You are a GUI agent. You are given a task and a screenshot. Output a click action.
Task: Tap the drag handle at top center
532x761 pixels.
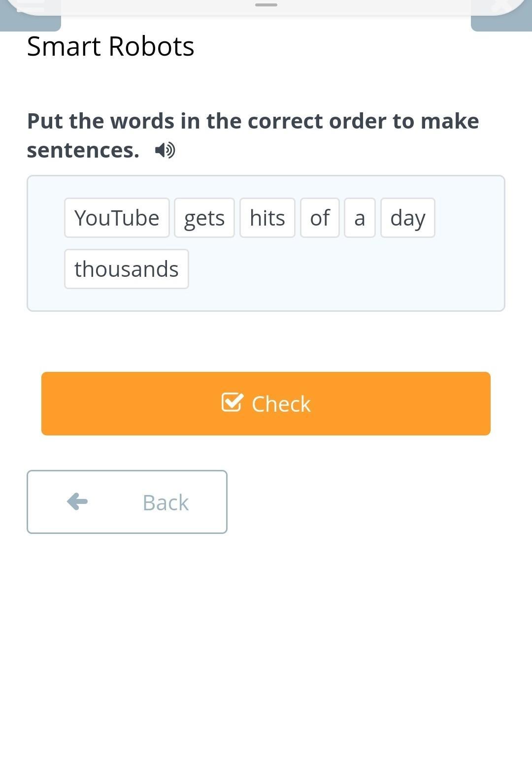click(266, 5)
